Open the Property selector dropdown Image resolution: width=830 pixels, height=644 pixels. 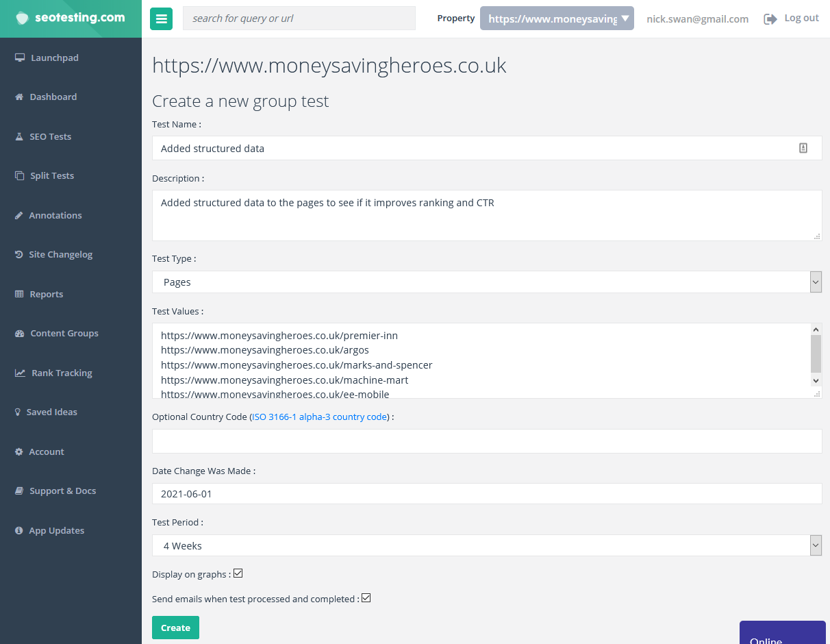(557, 18)
